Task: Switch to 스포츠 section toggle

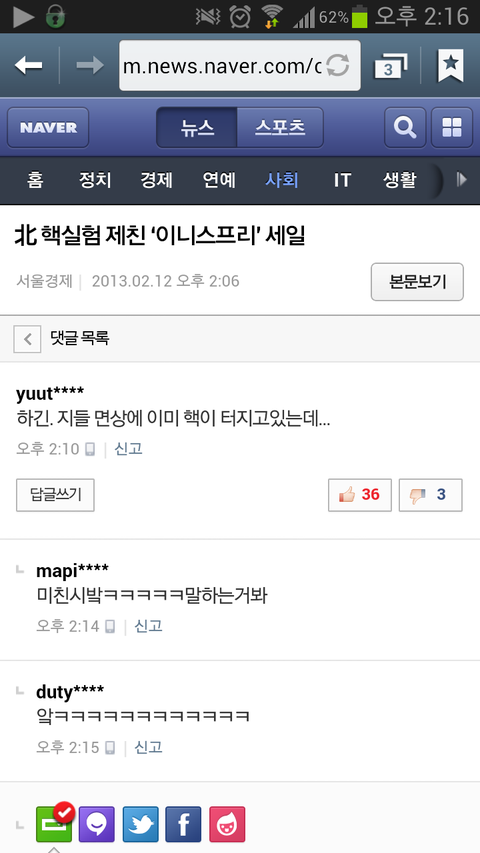Action: point(280,128)
